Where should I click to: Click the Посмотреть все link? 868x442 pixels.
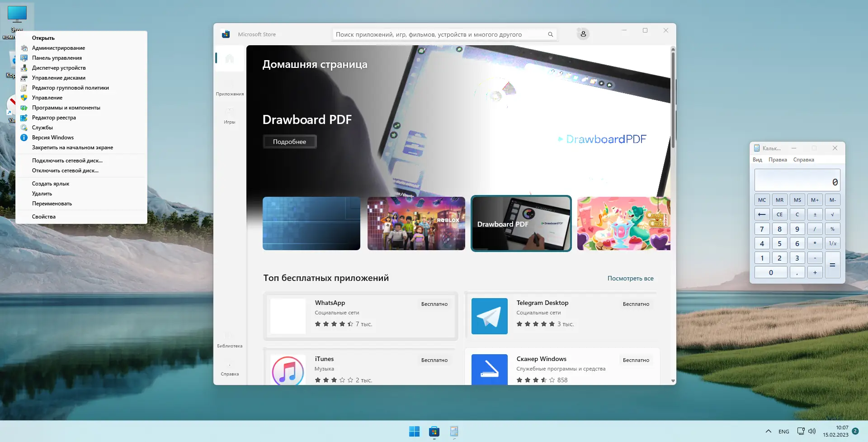point(630,278)
